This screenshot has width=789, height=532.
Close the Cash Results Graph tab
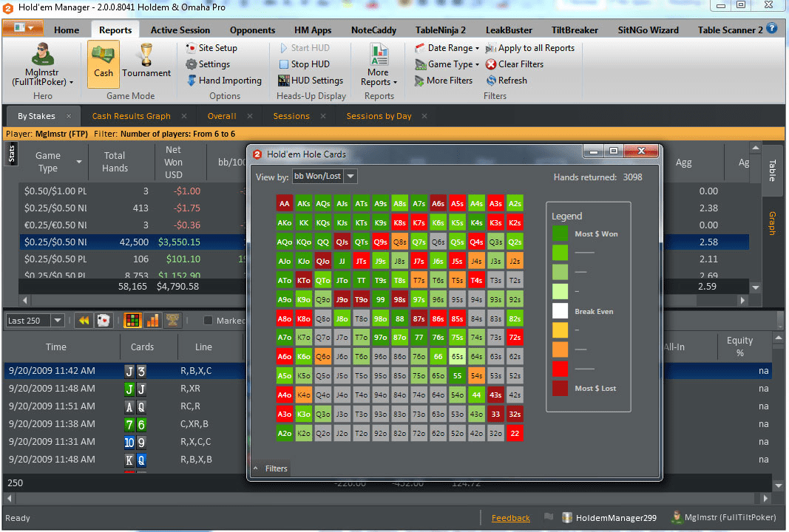click(184, 116)
